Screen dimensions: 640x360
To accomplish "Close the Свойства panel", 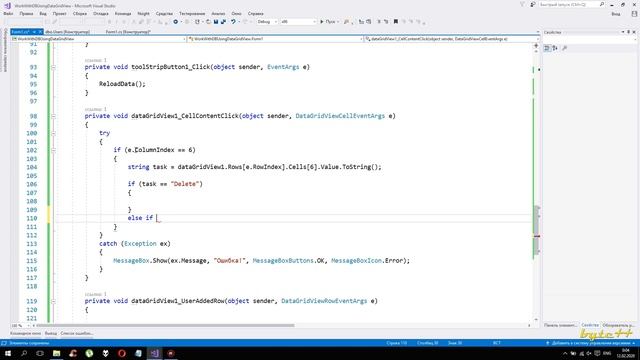I will click(634, 32).
